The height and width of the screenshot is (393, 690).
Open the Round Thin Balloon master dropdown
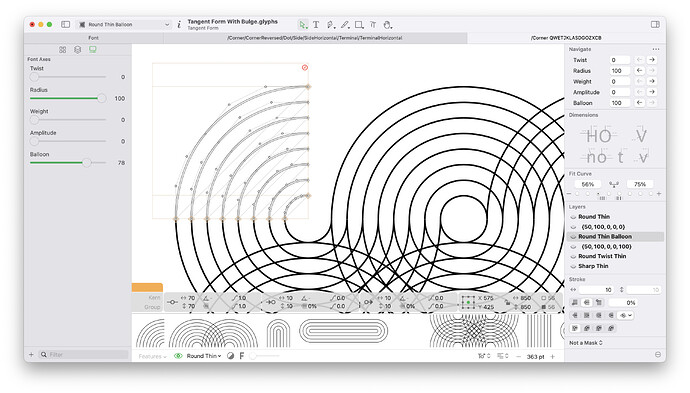(x=124, y=25)
